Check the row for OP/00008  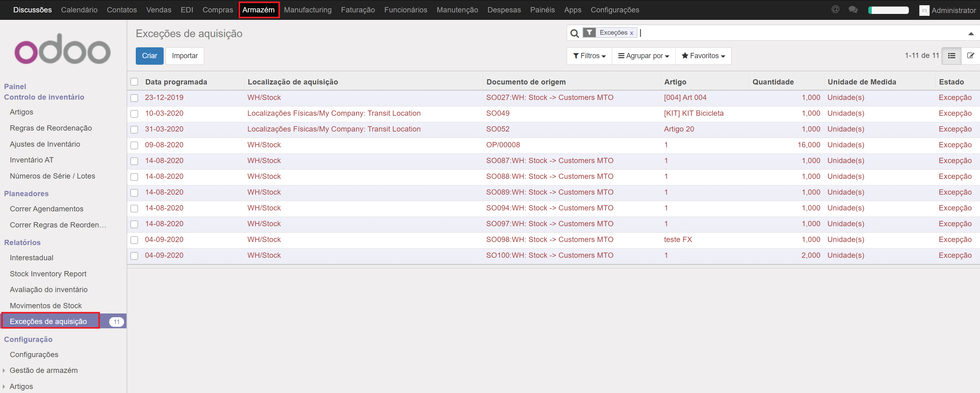click(x=134, y=145)
